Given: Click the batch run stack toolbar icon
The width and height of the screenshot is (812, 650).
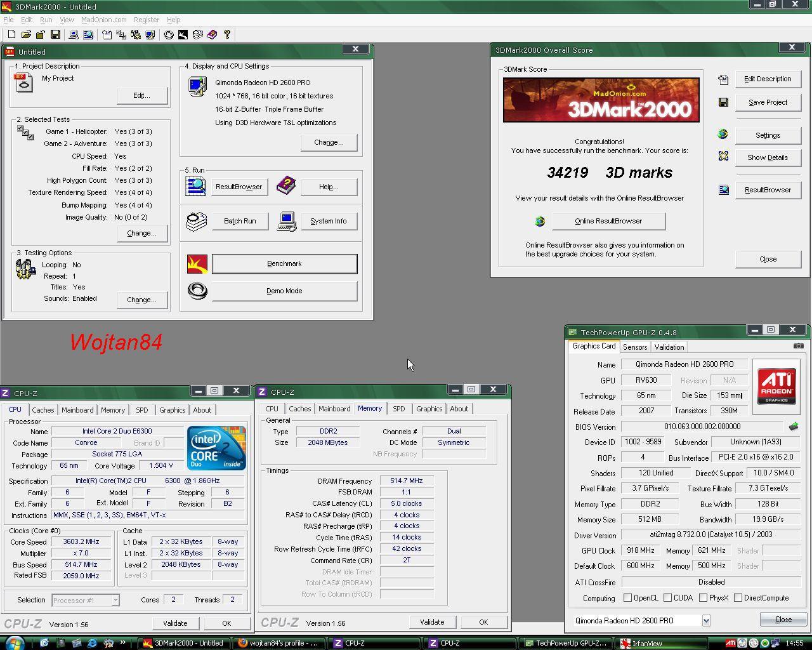Looking at the screenshot, I should point(197,34).
